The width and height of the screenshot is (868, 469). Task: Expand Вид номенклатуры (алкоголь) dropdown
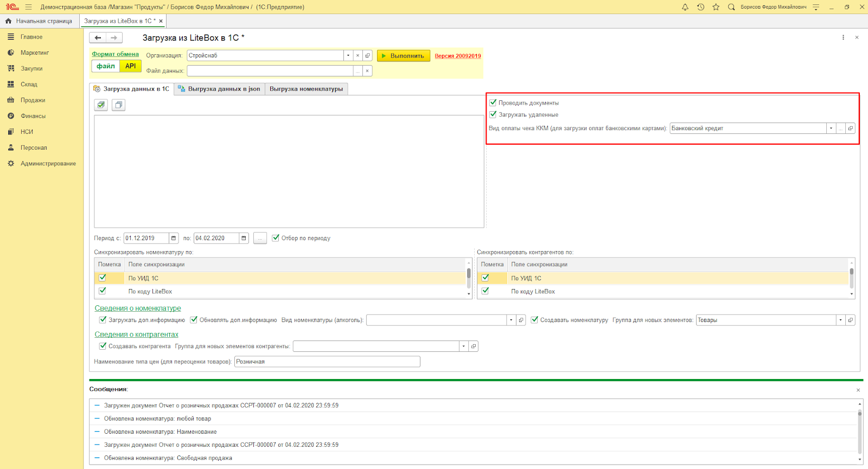pos(511,320)
